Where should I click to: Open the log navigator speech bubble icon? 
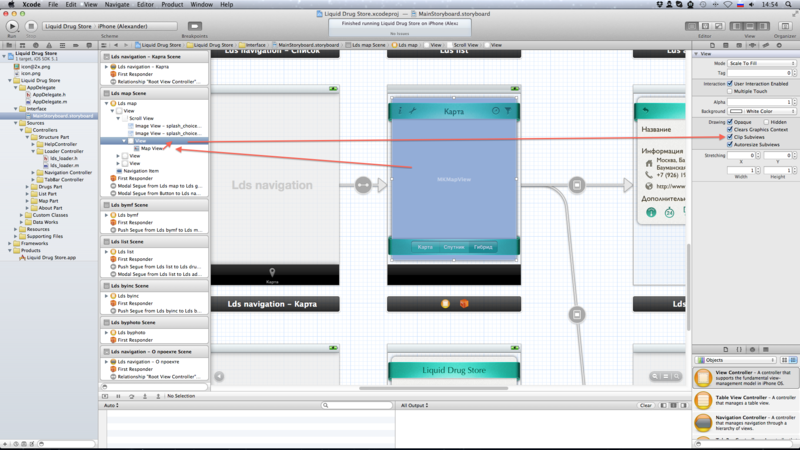(x=89, y=45)
